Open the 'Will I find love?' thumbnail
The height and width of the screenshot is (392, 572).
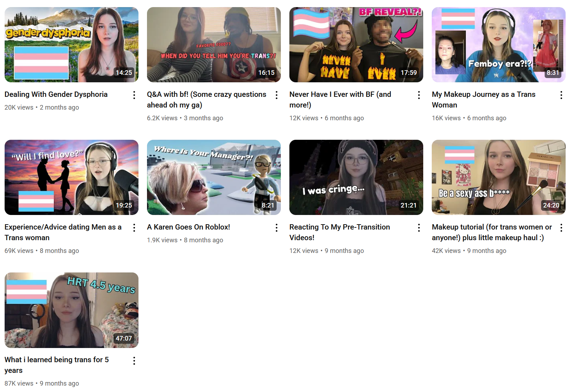pos(71,177)
